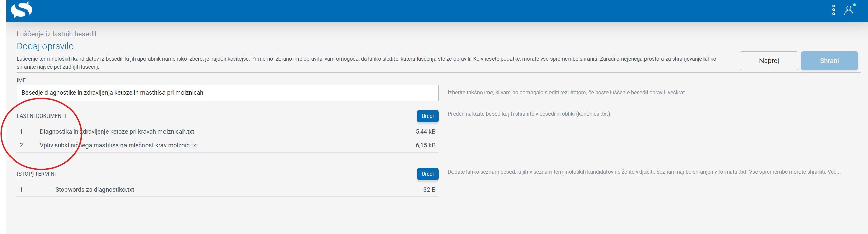This screenshot has width=868, height=234.
Task: Open the Več... link
Action: [x=834, y=172]
